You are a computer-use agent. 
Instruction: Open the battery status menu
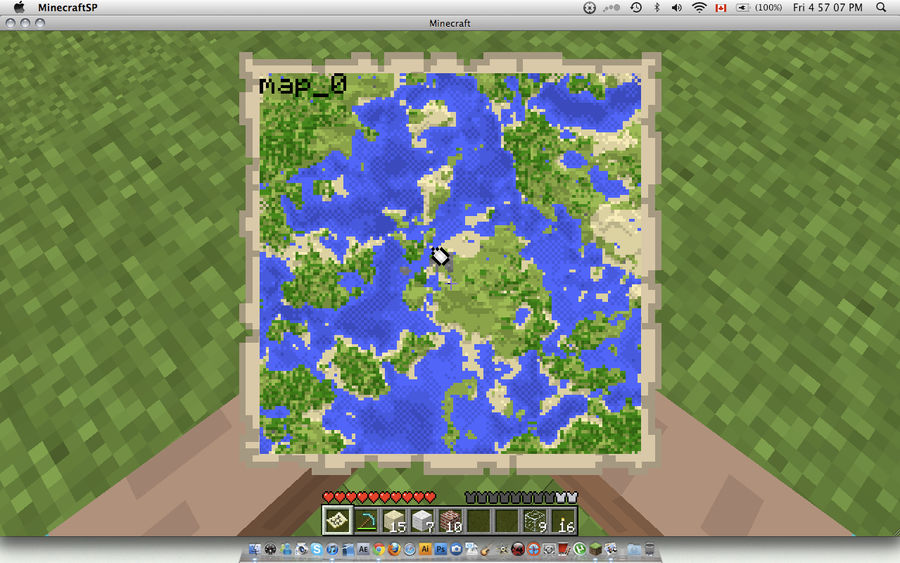point(759,7)
